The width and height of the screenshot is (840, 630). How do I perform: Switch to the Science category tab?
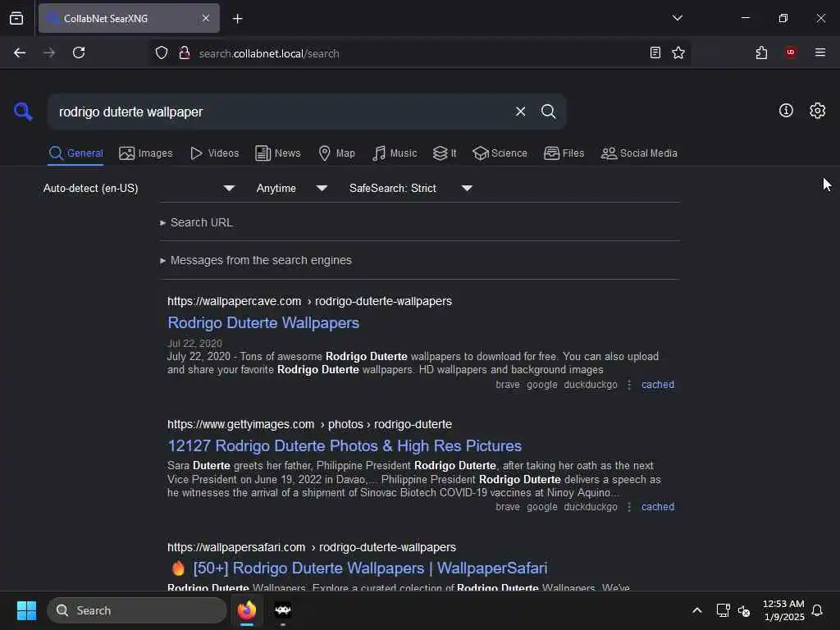[x=500, y=153]
